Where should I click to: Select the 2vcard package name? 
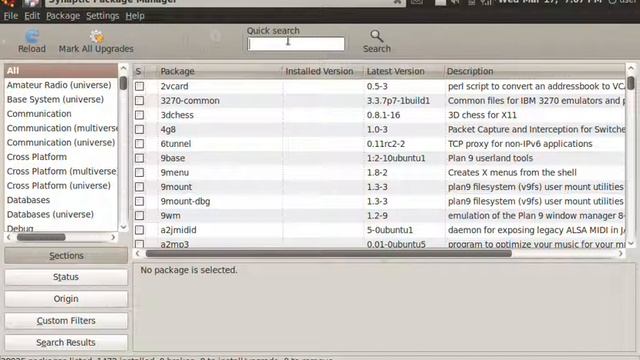(x=174, y=86)
